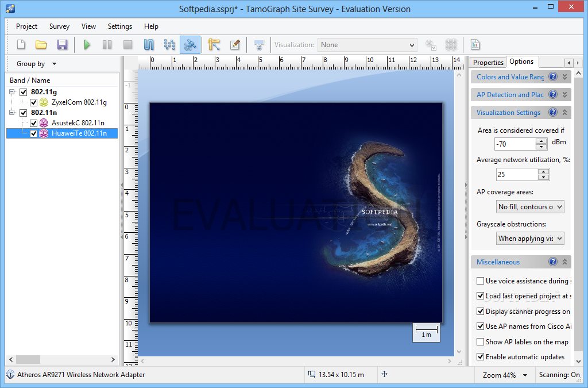Image resolution: width=588 pixels, height=388 pixels.
Task: Click the all APs grid icon
Action: point(451,45)
